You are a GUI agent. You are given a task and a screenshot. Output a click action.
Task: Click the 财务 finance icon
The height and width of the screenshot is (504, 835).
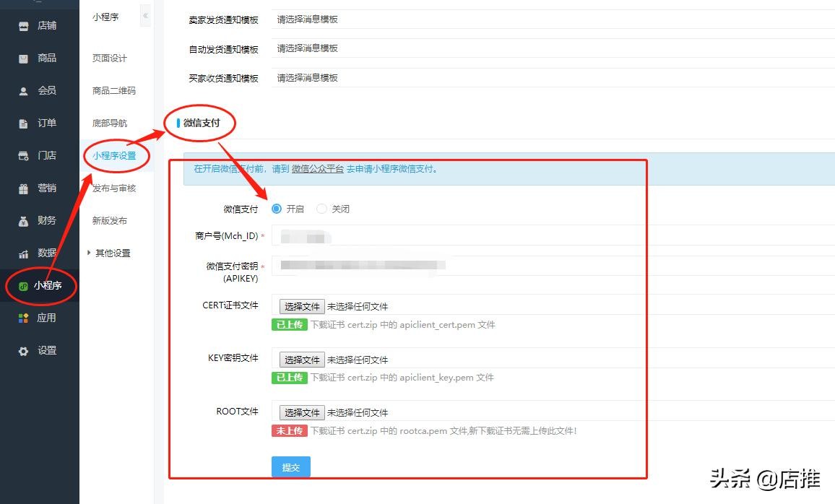click(24, 221)
